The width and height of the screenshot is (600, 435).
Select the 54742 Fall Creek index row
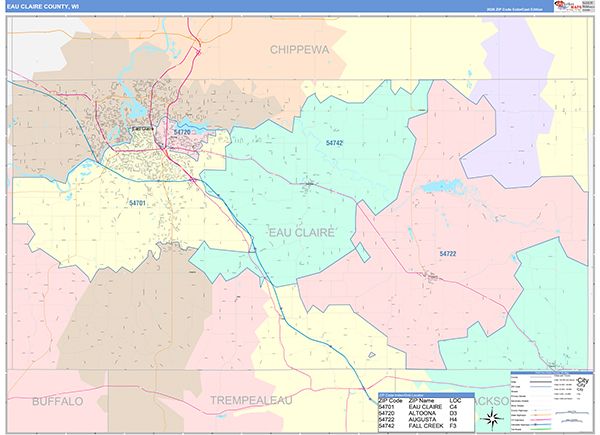coord(419,427)
